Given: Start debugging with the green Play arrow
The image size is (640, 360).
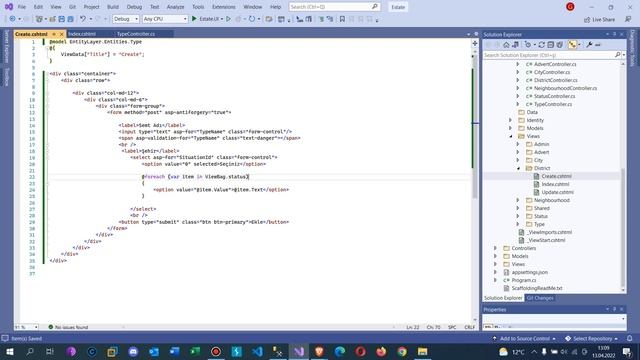Looking at the screenshot, I should click(194, 19).
